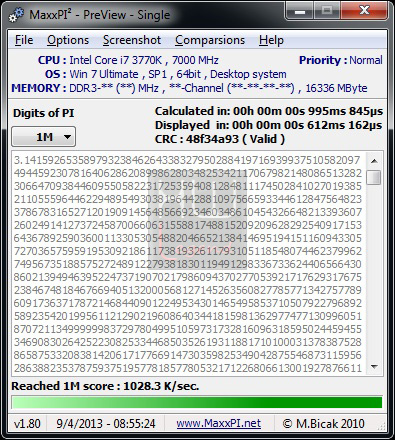This screenshot has width=395, height=440.
Task: Click the MaxxPI gear icon in title bar
Action: 16,15
